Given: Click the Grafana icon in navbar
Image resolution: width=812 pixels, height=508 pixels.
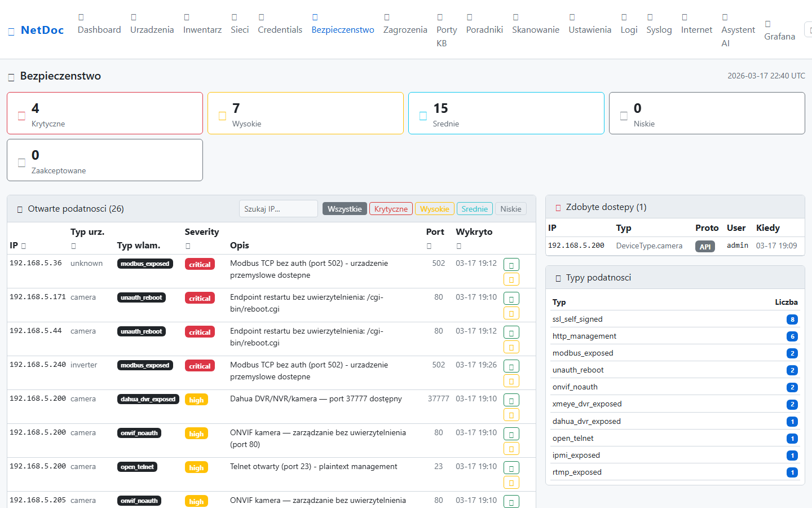Looking at the screenshot, I should click(x=767, y=24).
